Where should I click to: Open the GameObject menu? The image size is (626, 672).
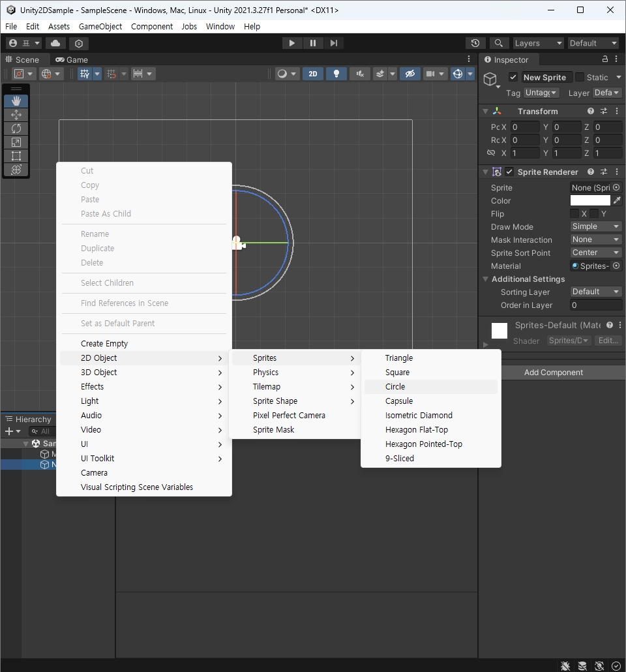tap(100, 27)
